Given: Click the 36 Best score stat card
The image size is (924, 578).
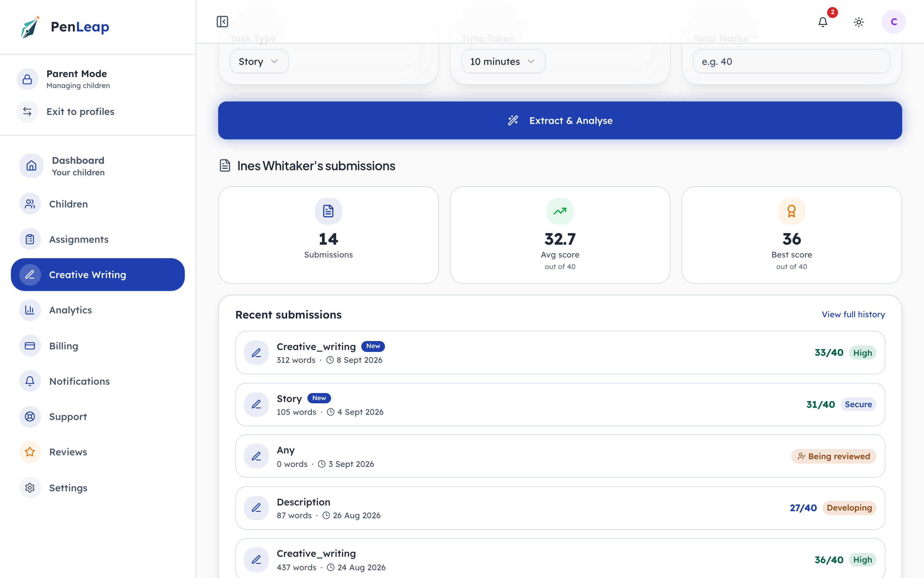Looking at the screenshot, I should [791, 235].
